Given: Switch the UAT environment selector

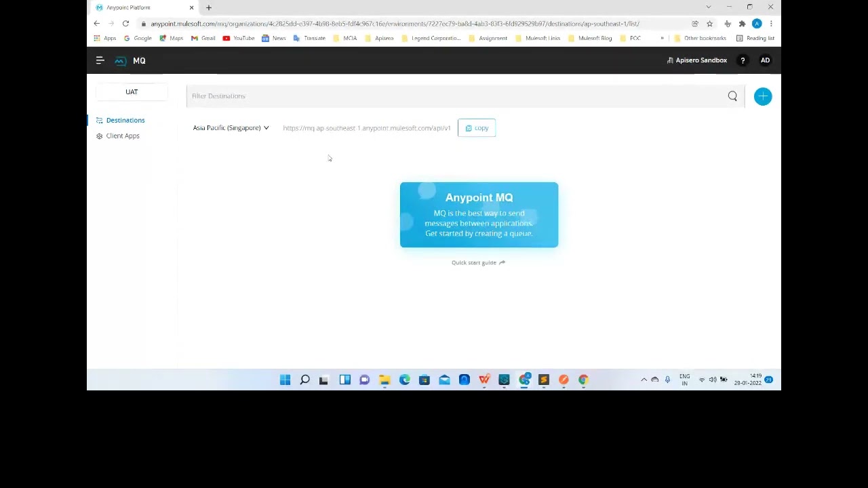Looking at the screenshot, I should [x=132, y=92].
